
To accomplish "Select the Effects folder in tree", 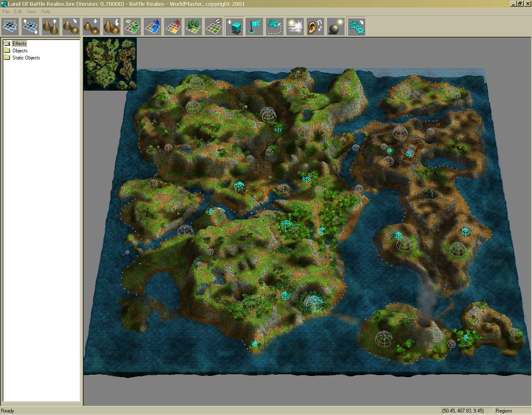I will pos(19,43).
